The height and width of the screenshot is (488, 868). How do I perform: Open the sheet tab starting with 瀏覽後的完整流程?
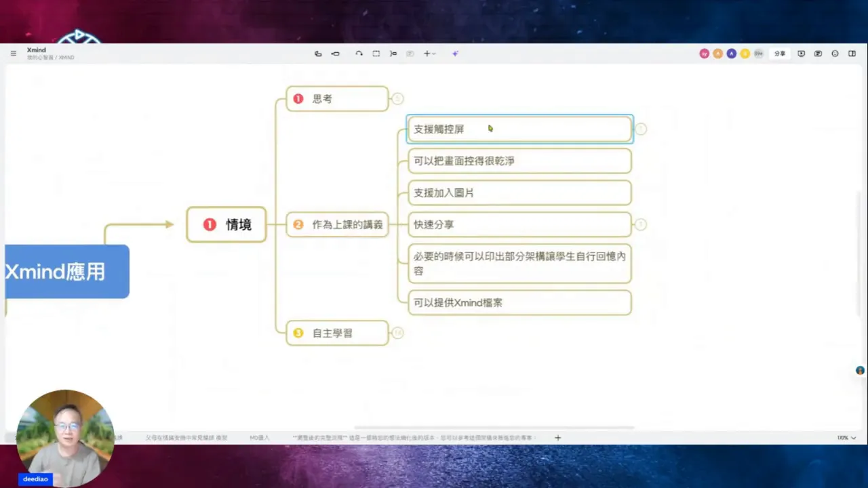click(x=414, y=438)
